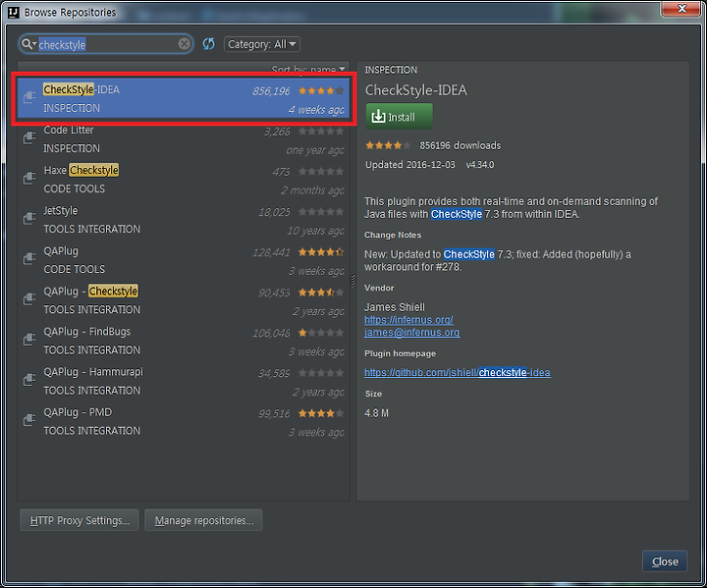The width and height of the screenshot is (707, 588).
Task: Click the QAPlug plugin icon
Action: (29, 258)
